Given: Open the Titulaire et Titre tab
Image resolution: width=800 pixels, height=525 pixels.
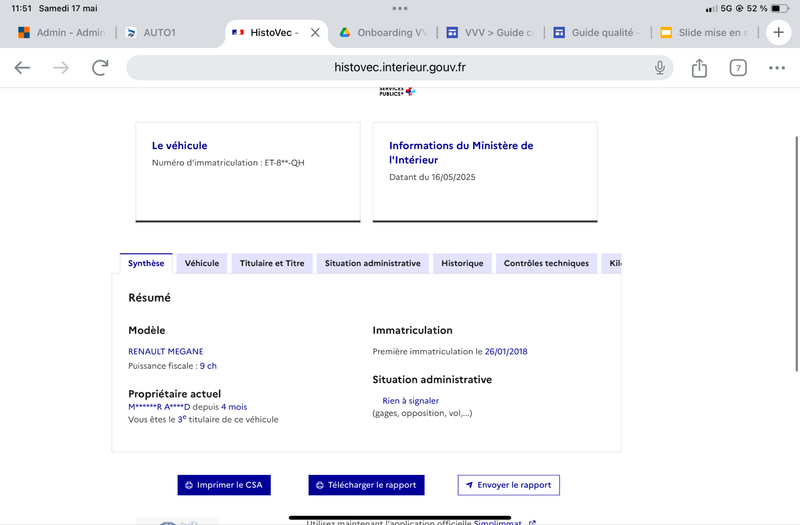Looking at the screenshot, I should coord(272,263).
